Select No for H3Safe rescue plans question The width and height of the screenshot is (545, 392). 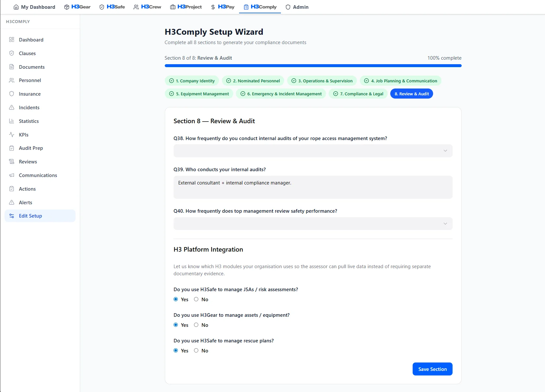pyautogui.click(x=196, y=350)
